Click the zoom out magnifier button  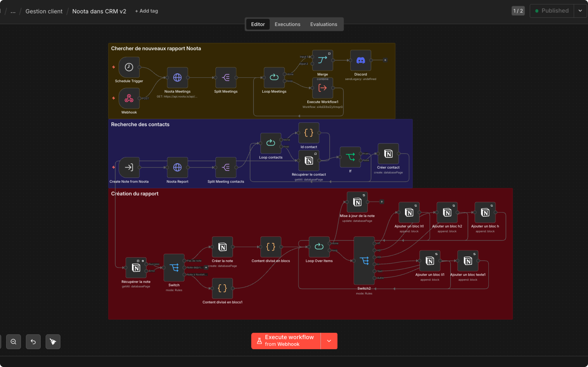click(13, 342)
